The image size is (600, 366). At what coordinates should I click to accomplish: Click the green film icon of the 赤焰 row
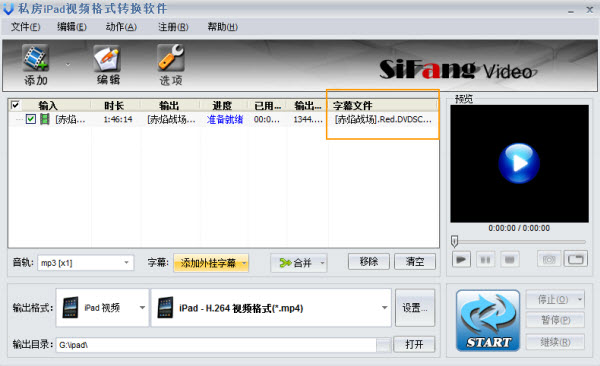click(x=45, y=119)
